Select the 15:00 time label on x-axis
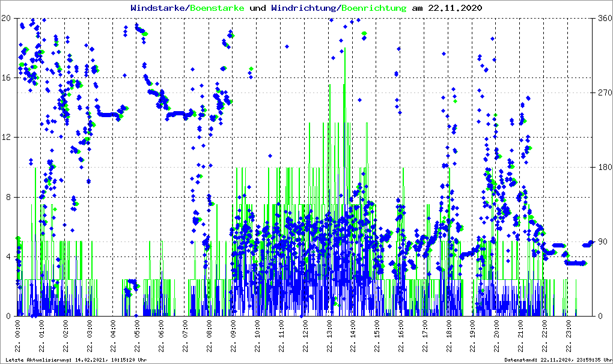The image size is (613, 364). click(x=377, y=339)
